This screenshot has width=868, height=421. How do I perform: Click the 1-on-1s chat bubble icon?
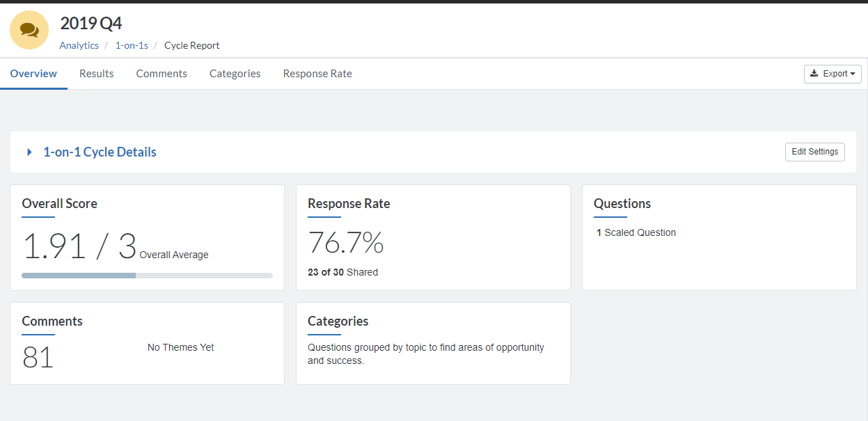click(x=29, y=30)
